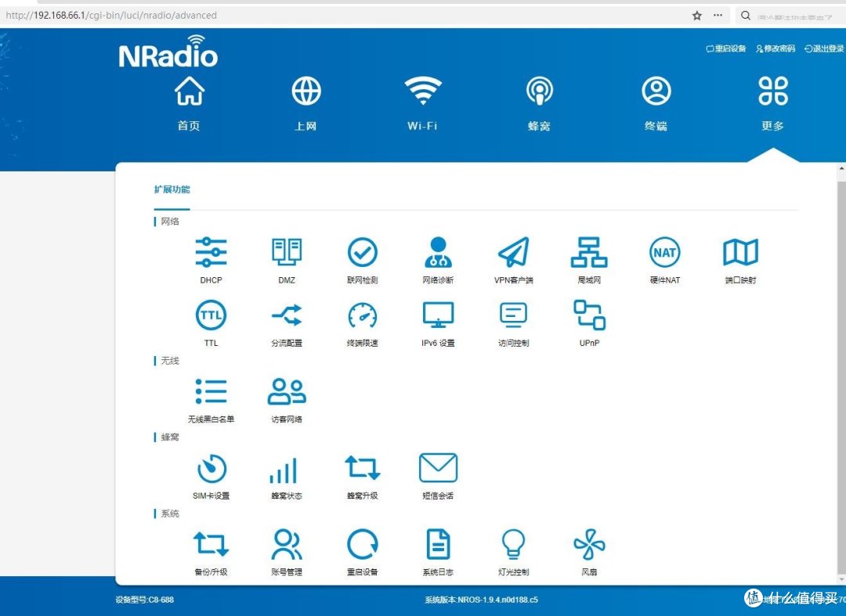Image resolution: width=846 pixels, height=616 pixels.
Task: Open the DMZ configuration icon
Action: pos(287,252)
